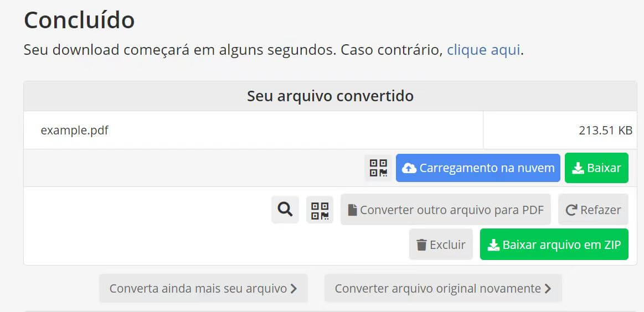Open the 'clique aqui' download link
Image resolution: width=644 pixels, height=312 pixels.
click(x=483, y=50)
